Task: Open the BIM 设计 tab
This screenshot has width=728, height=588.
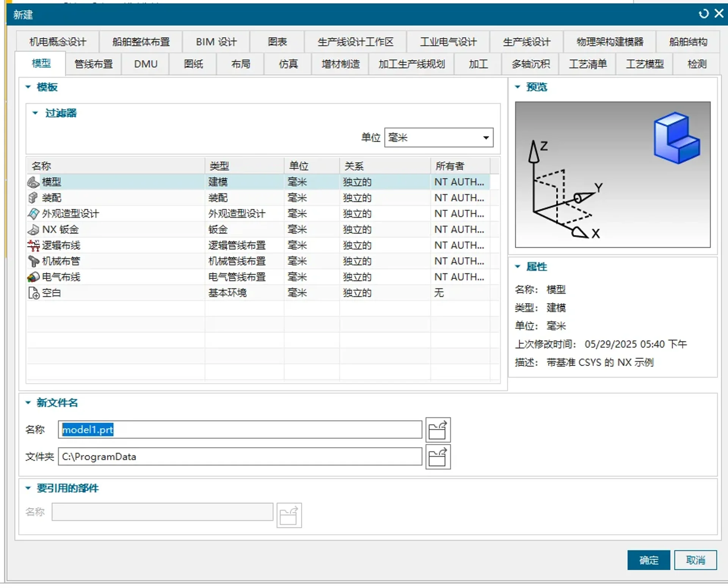Action: [x=216, y=42]
